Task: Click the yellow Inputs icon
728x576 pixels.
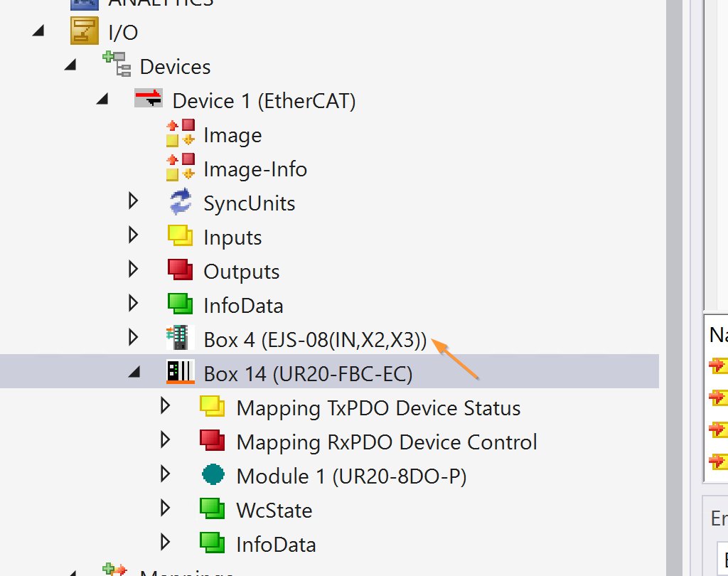Action: tap(181, 237)
